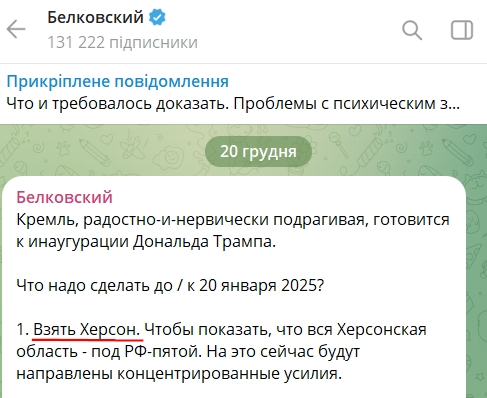
Task: Jump to pinned message starting Что и требовалось
Action: tap(233, 104)
